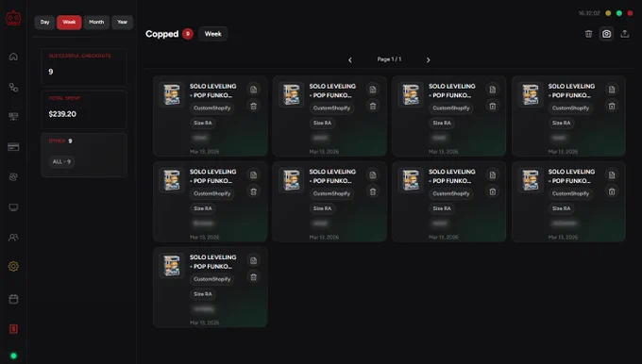The image size is (642, 364).
Task: Click the yellow window control dot
Action: coord(608,13)
